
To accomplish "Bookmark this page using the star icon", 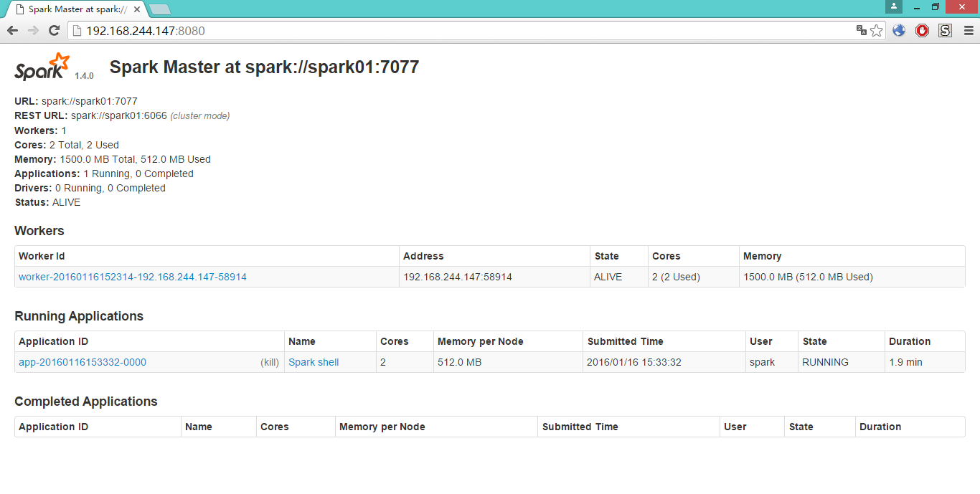I will (876, 31).
